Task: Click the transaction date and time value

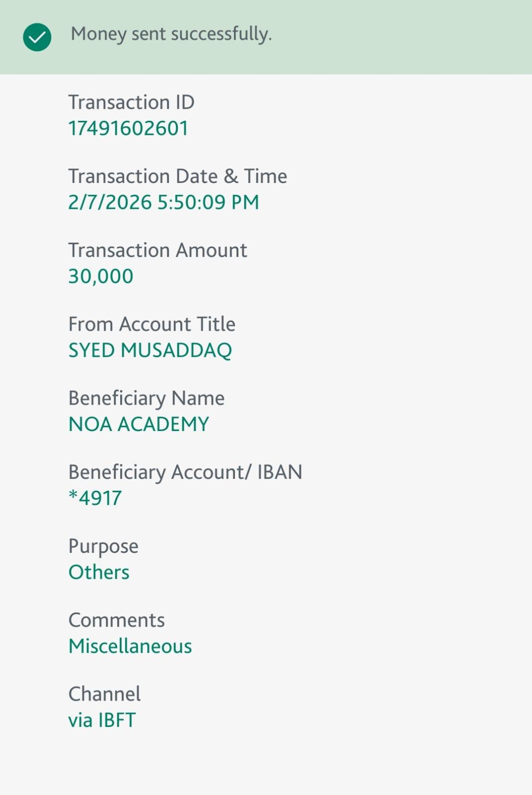Action: pos(163,202)
